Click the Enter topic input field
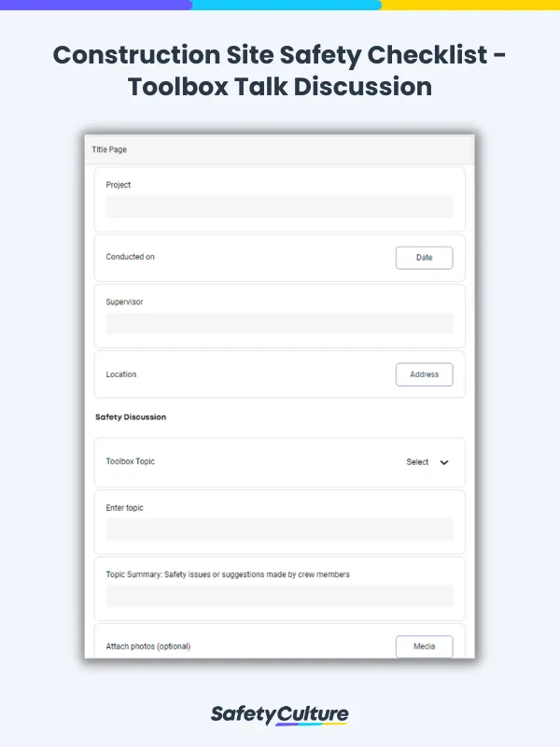This screenshot has height=747, width=560. point(279,529)
